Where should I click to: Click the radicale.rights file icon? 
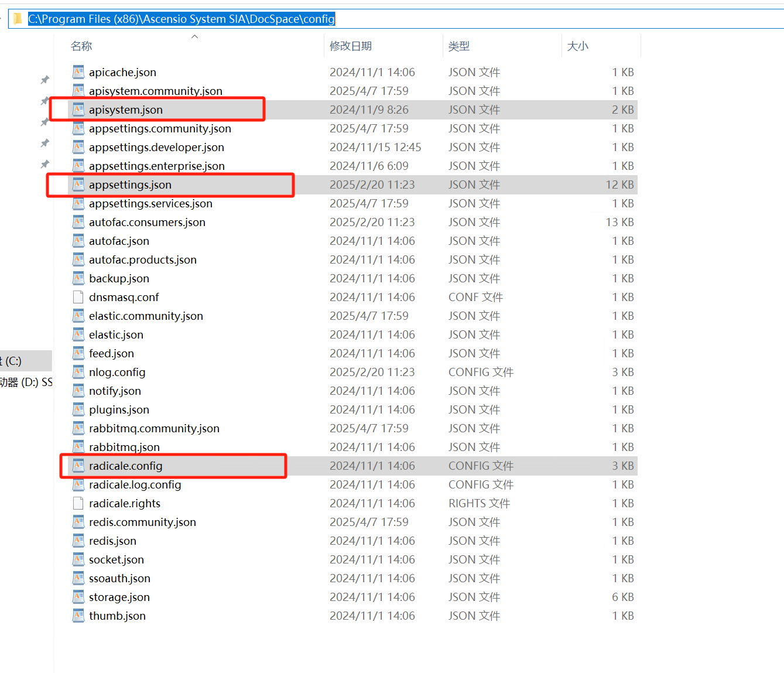tap(78, 503)
